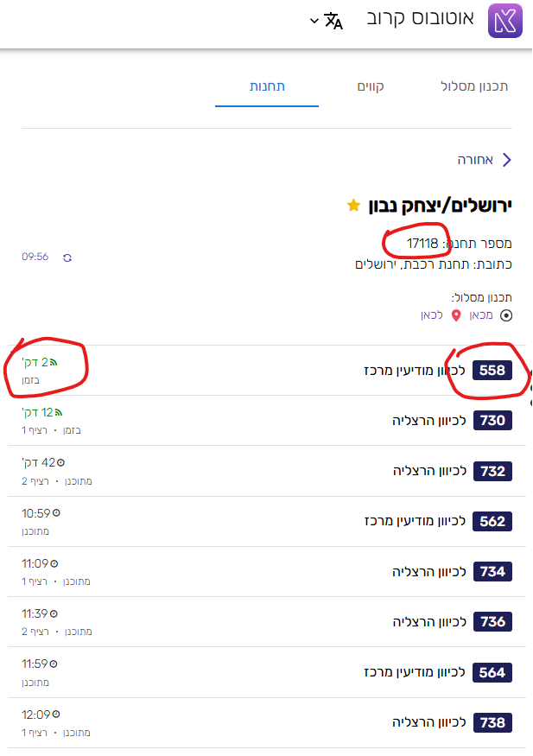Click the chevron next to אחורה

(507, 159)
